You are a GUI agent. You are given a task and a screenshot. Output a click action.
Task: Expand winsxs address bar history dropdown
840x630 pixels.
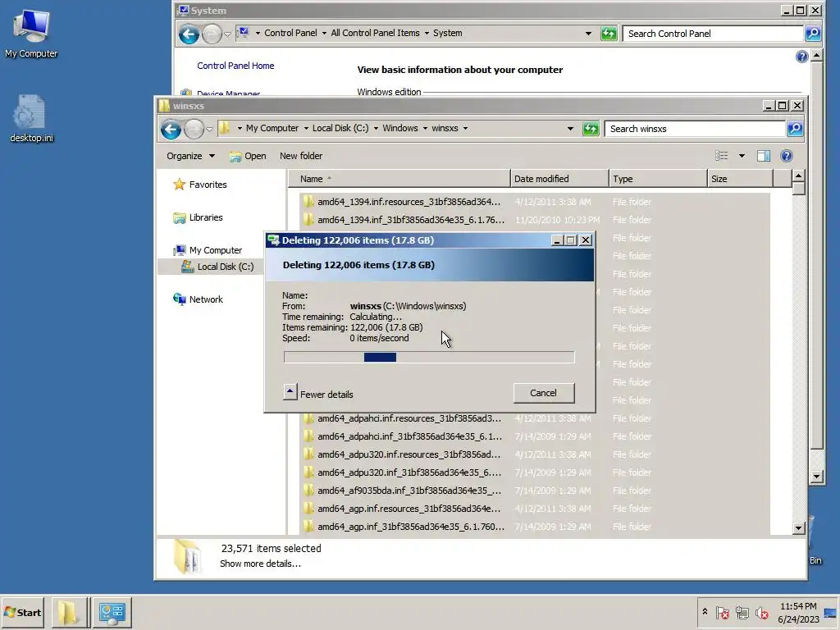(x=570, y=129)
